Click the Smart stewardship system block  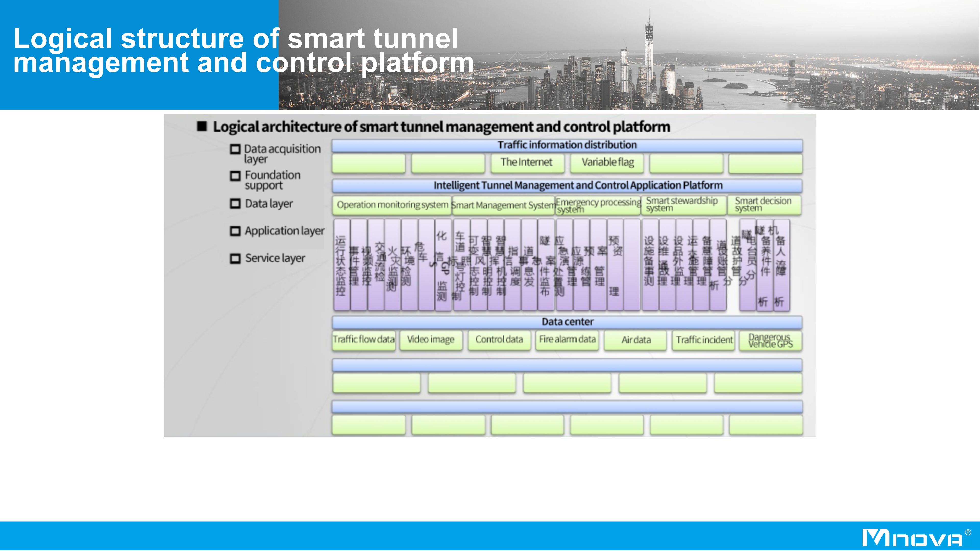tap(683, 205)
